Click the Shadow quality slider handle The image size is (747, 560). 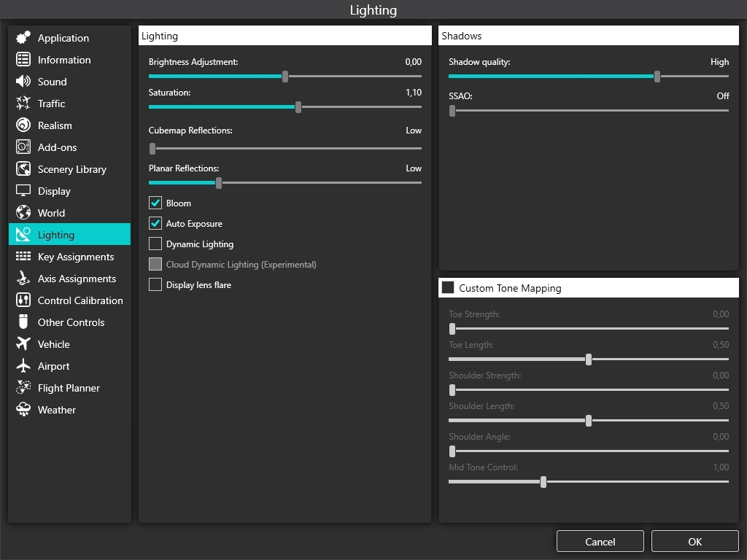click(657, 77)
